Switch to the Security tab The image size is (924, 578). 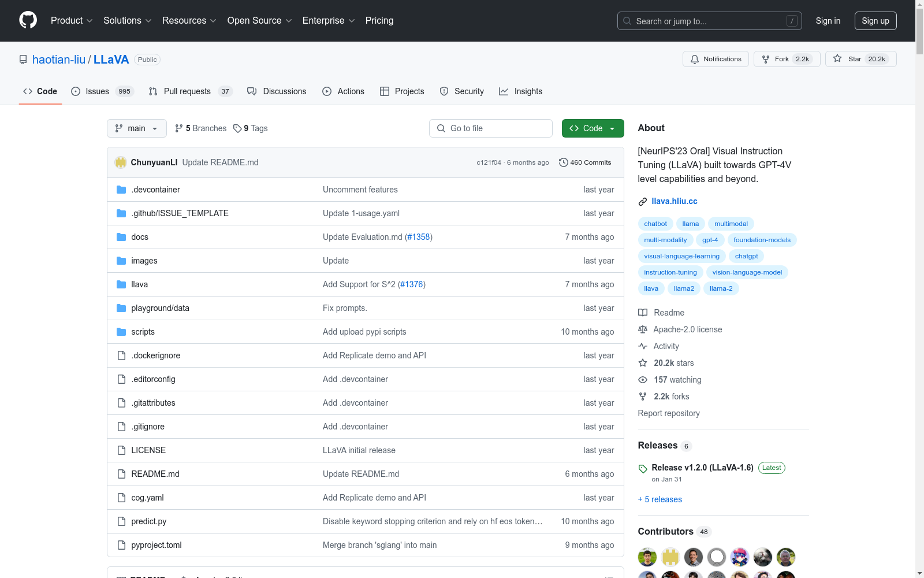[462, 91]
